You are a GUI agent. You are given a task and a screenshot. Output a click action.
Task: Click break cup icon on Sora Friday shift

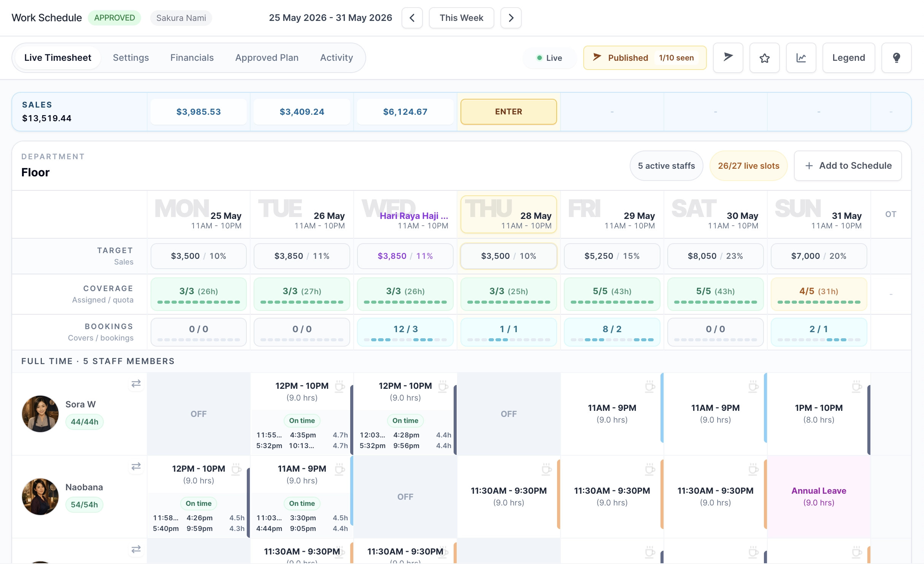click(x=650, y=386)
